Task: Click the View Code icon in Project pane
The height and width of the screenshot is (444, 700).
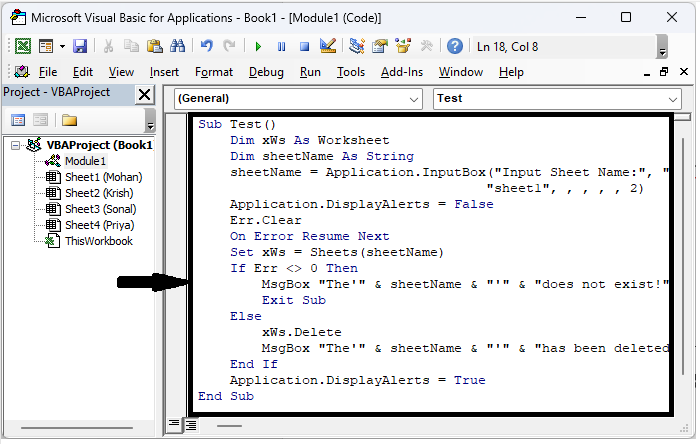Action: point(18,120)
